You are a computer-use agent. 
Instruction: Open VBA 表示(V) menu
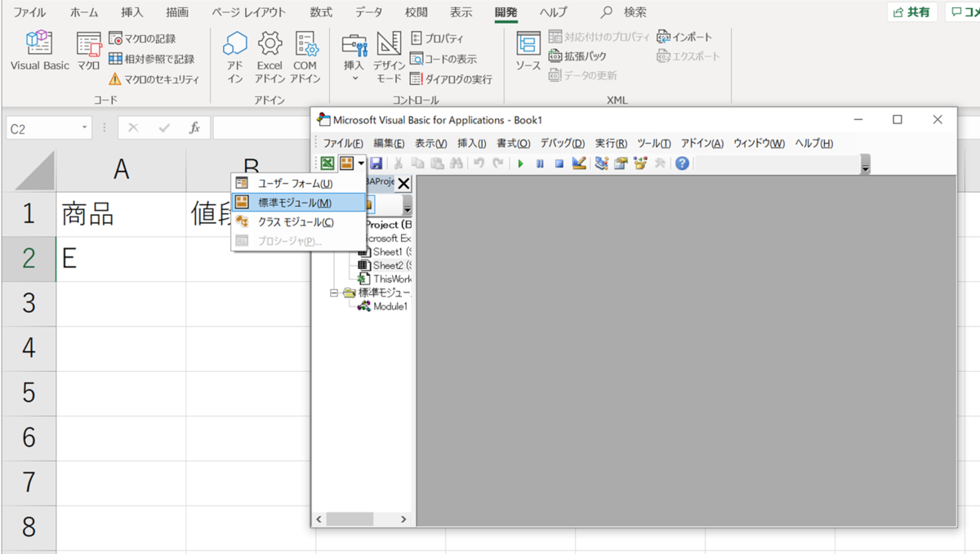(430, 143)
